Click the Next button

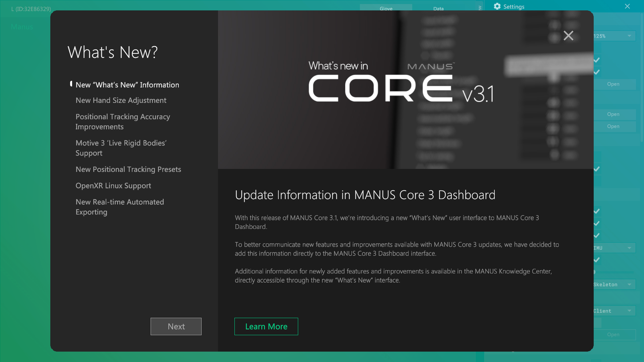coord(176,326)
